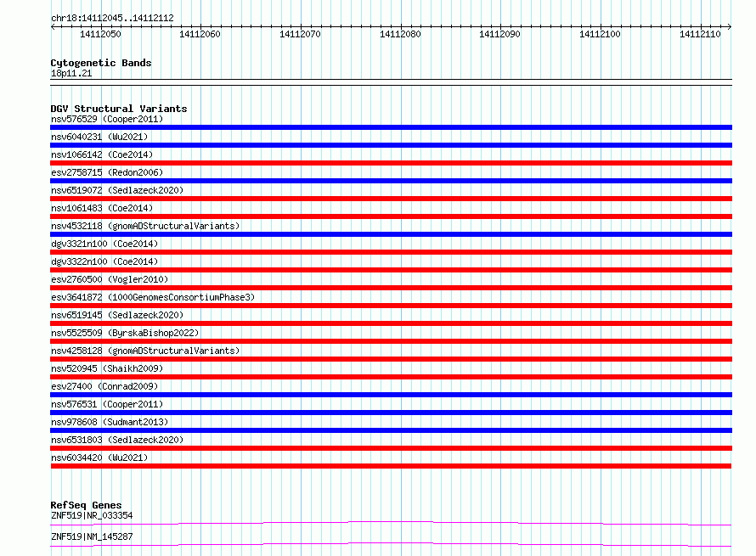Open nsv4532118 (gnomADStructuralVariants) label
This screenshot has height=556, width=756.
145,226
